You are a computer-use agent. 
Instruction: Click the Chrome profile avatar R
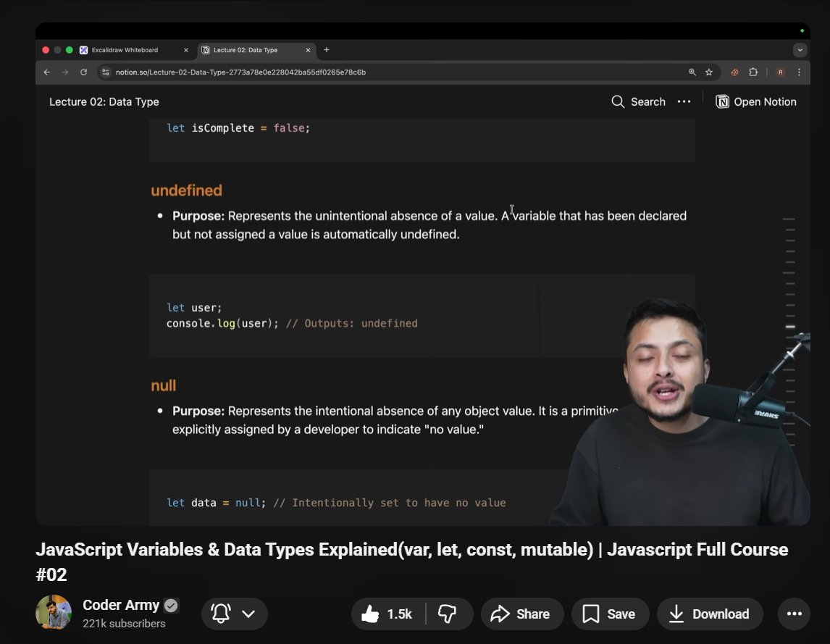pyautogui.click(x=780, y=72)
